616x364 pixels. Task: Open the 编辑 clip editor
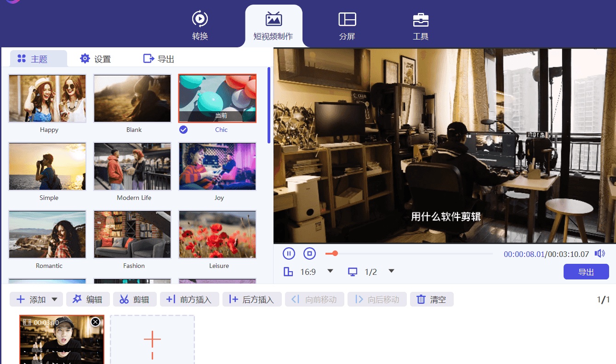pyautogui.click(x=88, y=299)
